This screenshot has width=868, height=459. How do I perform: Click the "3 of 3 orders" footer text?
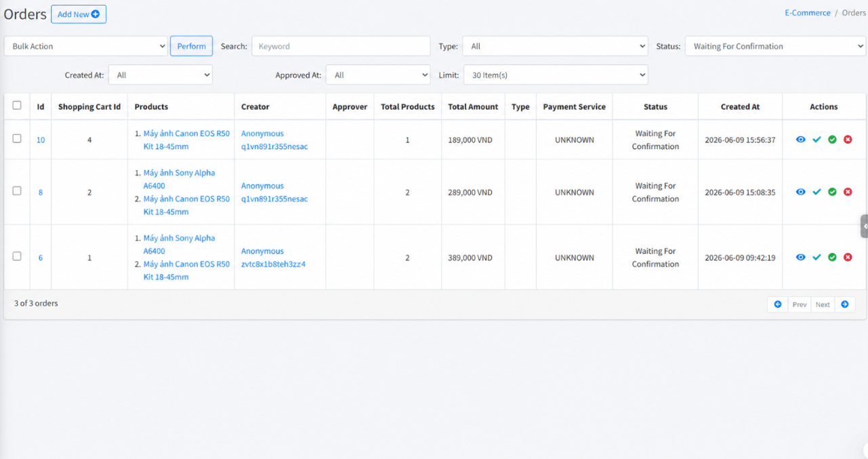pyautogui.click(x=36, y=303)
